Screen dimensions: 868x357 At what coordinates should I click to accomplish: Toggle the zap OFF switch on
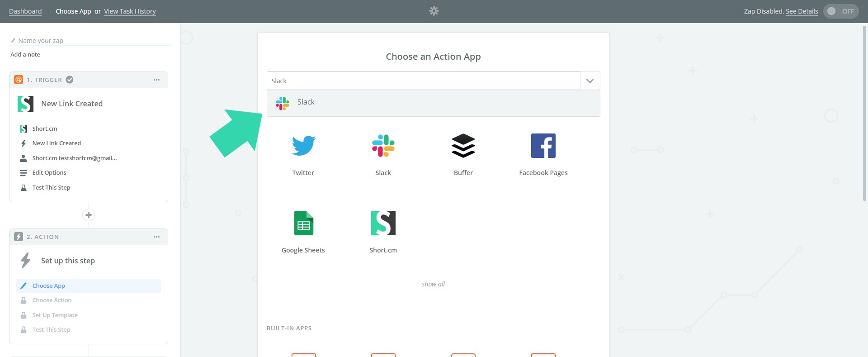pos(840,11)
